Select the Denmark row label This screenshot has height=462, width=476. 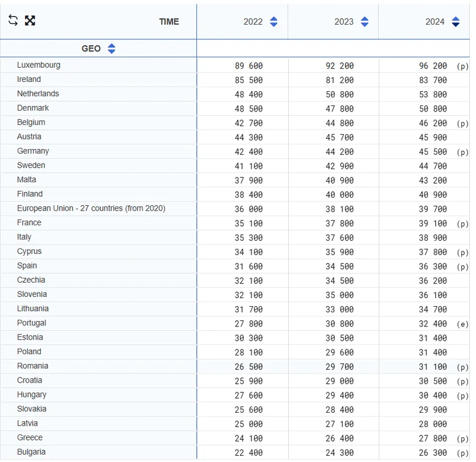point(33,108)
